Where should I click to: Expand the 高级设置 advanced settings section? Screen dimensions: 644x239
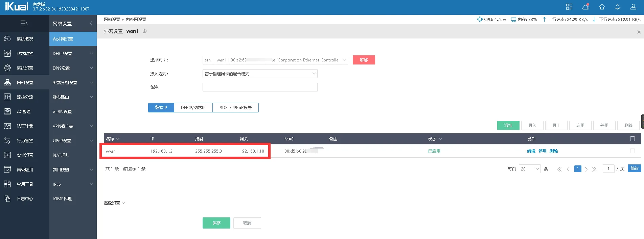coord(114,203)
